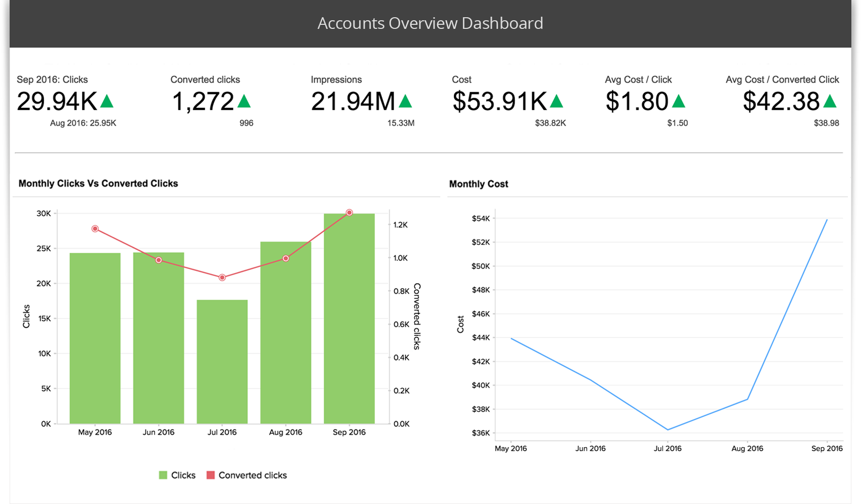Click the green arrow next to $42.38
The image size is (861, 504).
coord(830,102)
